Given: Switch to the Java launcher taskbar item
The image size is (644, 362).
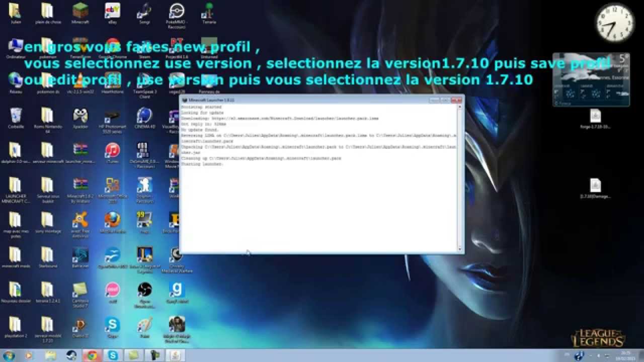Looking at the screenshot, I should click(176, 355).
